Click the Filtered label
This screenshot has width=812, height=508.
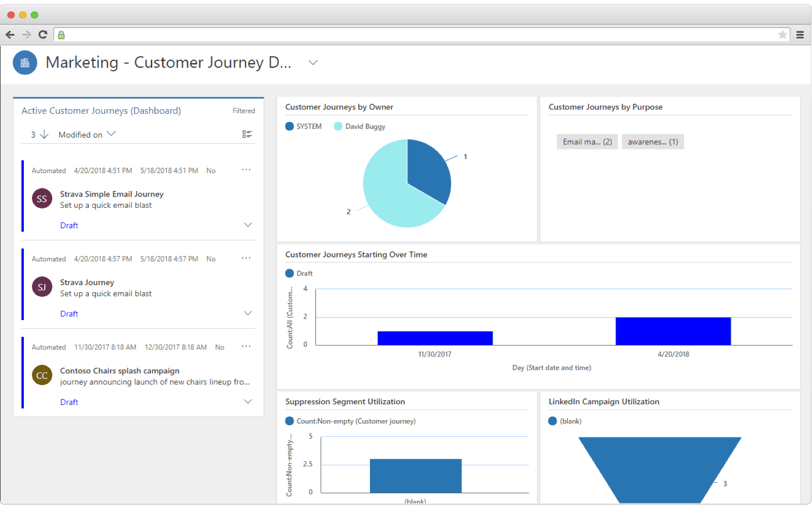click(x=244, y=111)
